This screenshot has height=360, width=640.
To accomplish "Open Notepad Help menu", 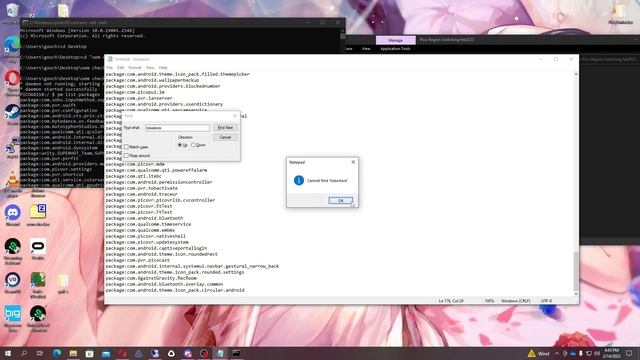I will pos(163,67).
